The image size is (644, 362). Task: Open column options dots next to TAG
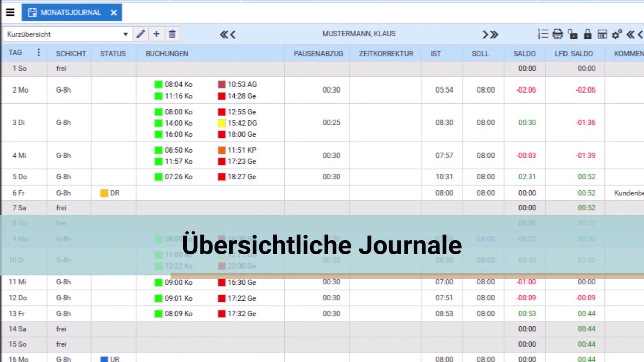[38, 53]
